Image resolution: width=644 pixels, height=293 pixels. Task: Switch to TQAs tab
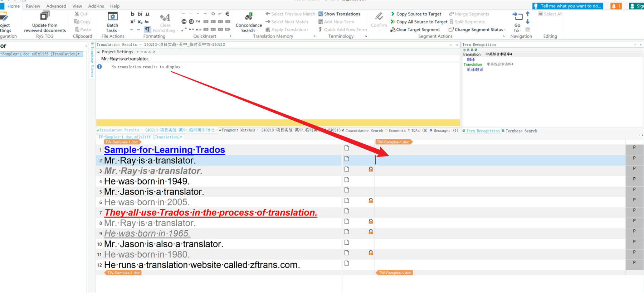pyautogui.click(x=418, y=131)
